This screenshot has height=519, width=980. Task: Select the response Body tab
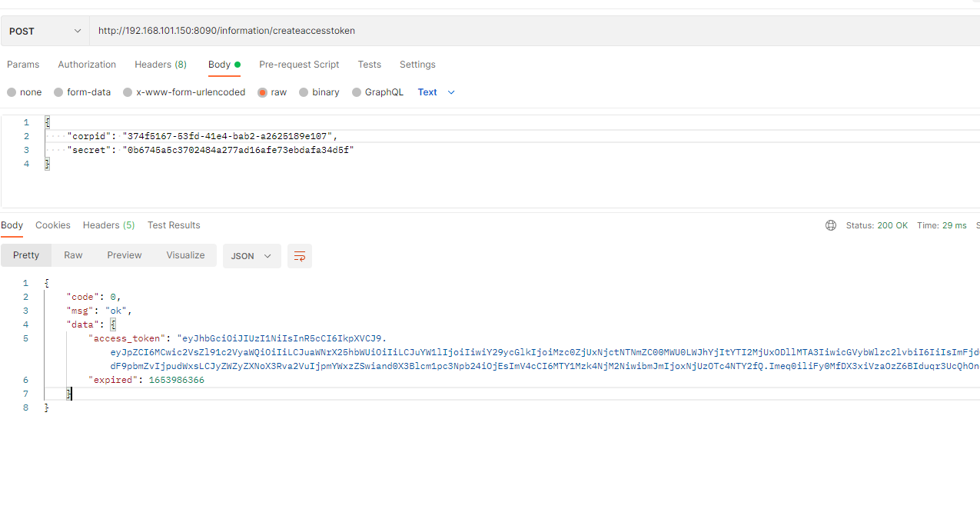12,225
